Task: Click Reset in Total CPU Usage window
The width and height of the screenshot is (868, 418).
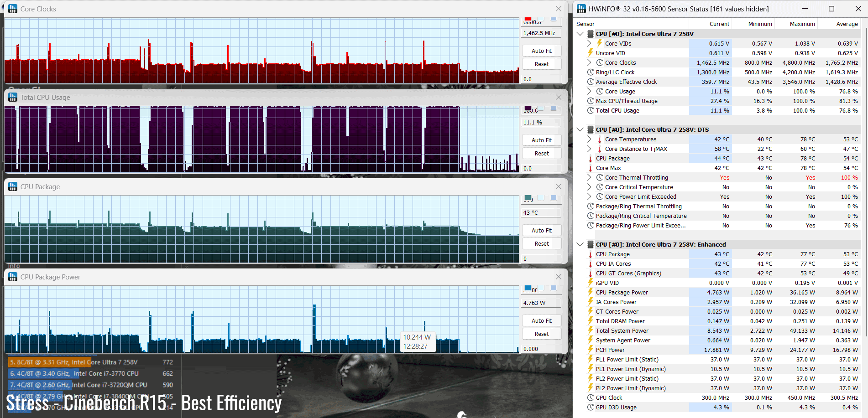Action: point(542,153)
